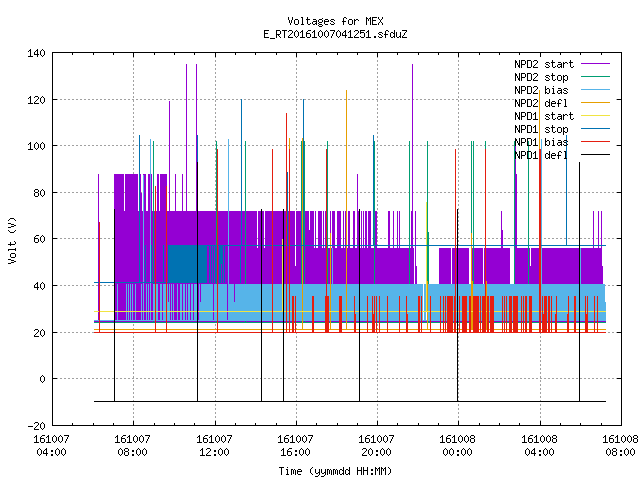
Task: Click the Time (yymmdd HH:MM) axis label
Action: click(x=335, y=471)
